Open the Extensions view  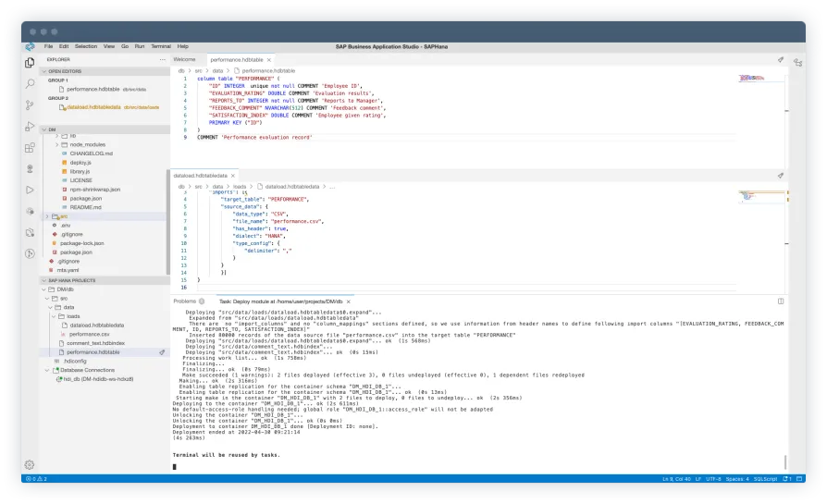click(30, 148)
